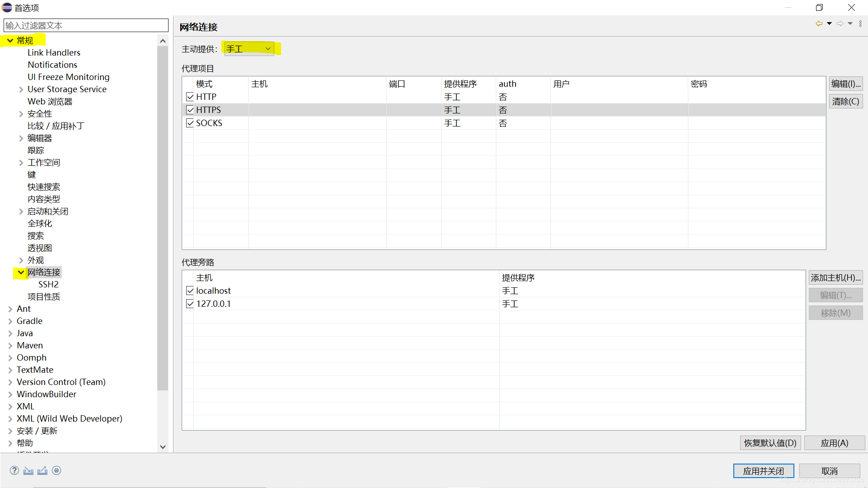Click the import preferences icon
Screen dimensions: 868x488
click(x=28, y=470)
